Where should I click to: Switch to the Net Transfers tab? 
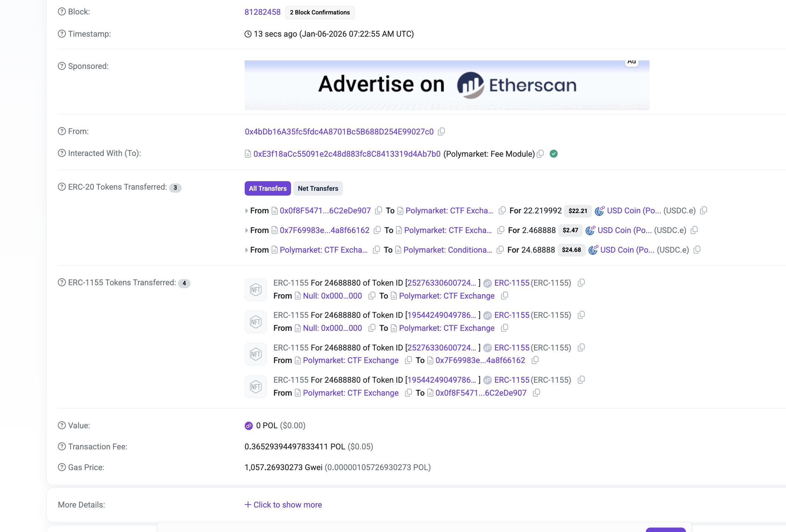coord(318,188)
